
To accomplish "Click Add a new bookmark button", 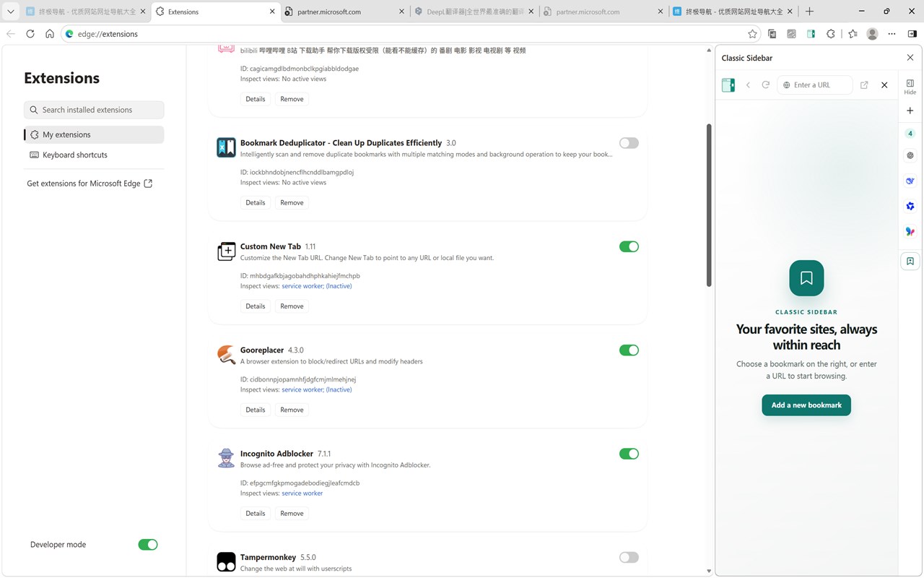I will pos(806,405).
